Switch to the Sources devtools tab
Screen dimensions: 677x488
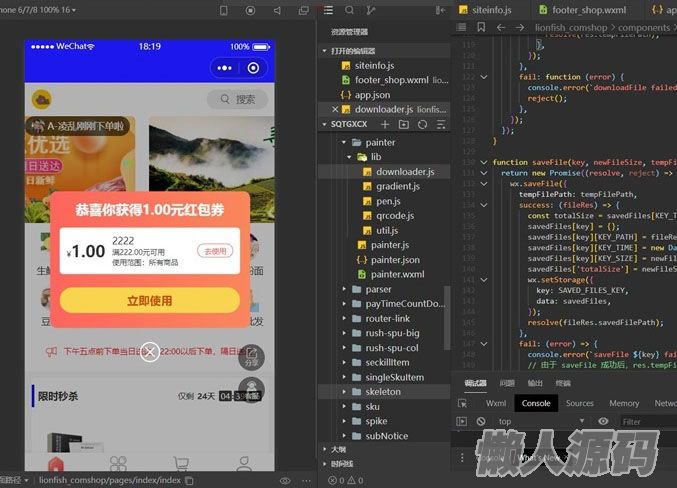[579, 403]
